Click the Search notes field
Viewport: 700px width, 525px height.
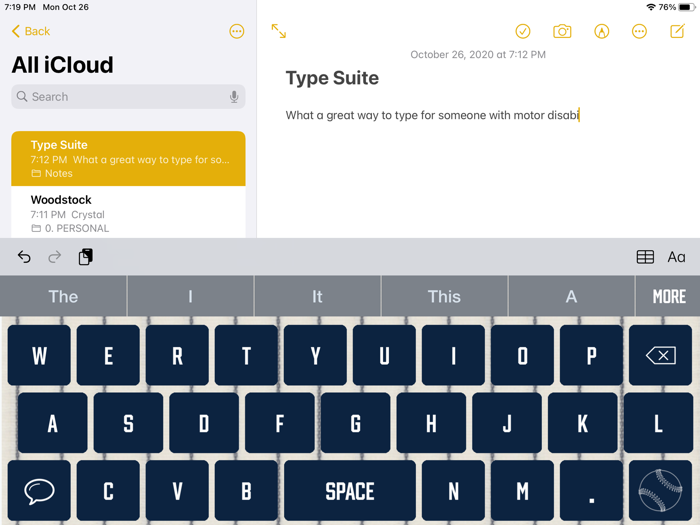[128, 96]
